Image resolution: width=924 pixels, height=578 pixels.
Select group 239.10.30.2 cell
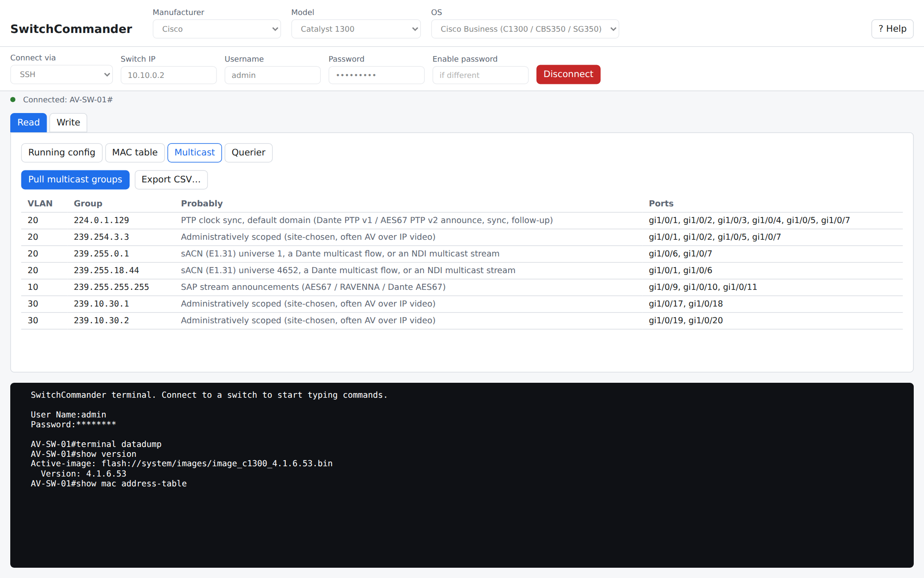(101, 320)
